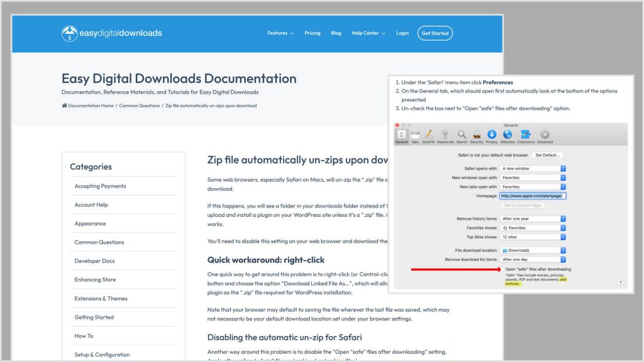Expand the "File download location" dropdown
644x362 pixels.
(533, 250)
